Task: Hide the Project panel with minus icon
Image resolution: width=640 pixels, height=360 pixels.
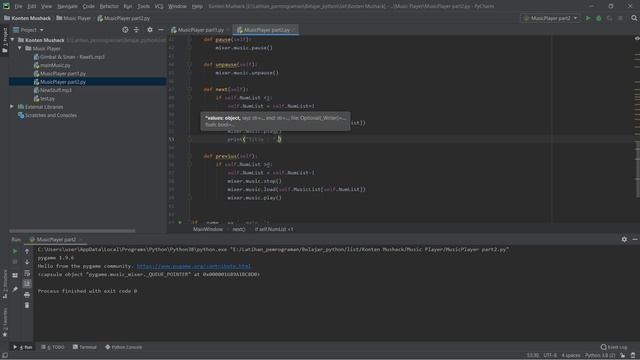Action: point(161,30)
